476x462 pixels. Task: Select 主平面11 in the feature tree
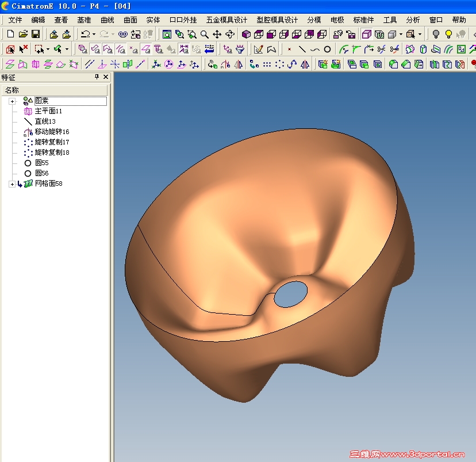point(48,111)
